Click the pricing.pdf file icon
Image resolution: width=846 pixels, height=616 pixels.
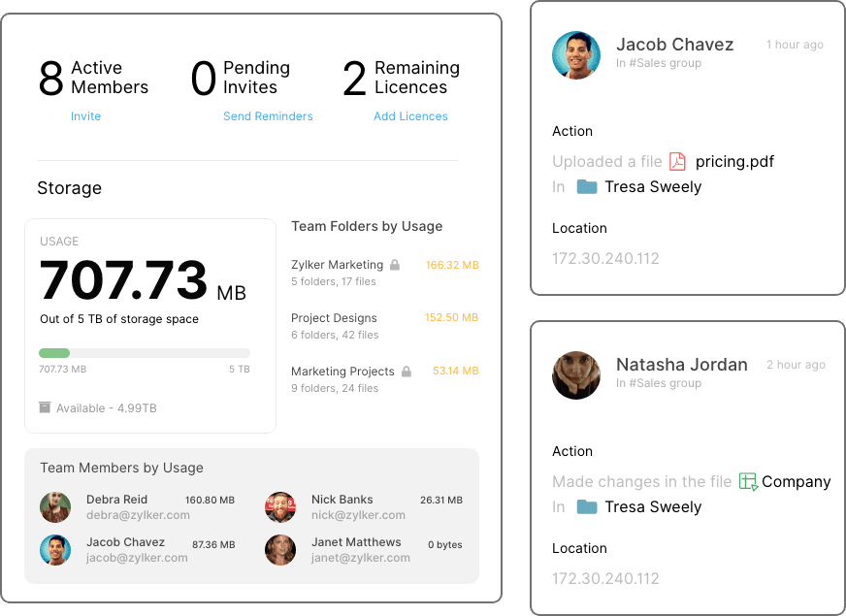coord(677,162)
